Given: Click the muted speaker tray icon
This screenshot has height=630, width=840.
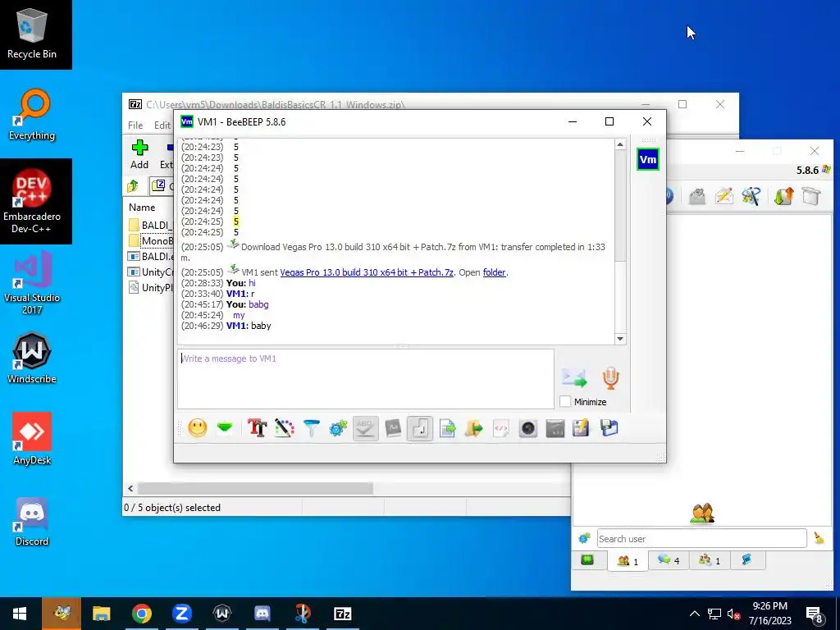Looking at the screenshot, I should 734,614.
